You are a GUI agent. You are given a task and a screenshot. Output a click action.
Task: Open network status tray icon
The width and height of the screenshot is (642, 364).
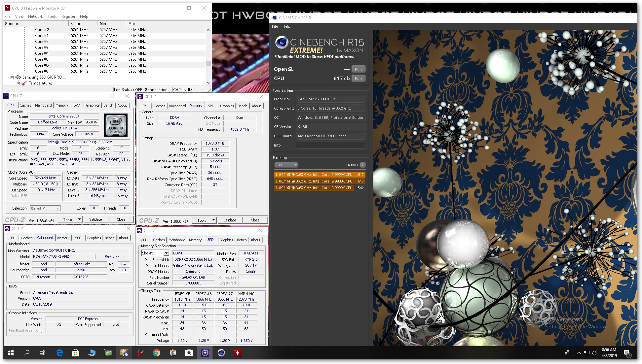pos(586,353)
